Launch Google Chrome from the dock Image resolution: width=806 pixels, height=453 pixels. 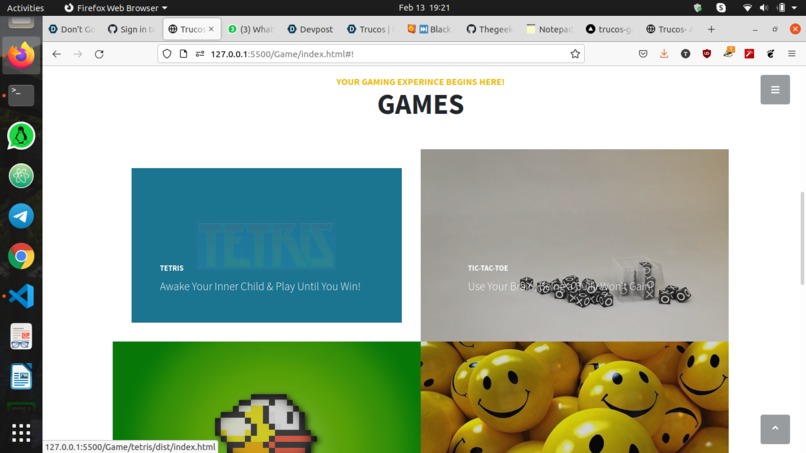click(x=21, y=256)
